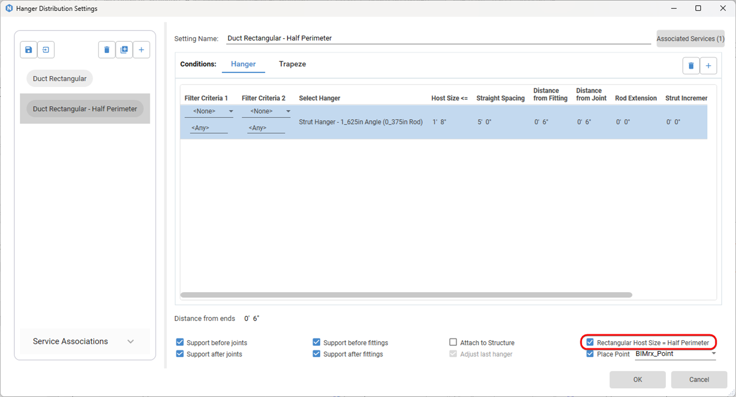This screenshot has width=736, height=397.
Task: Click the app logo in the title bar
Action: 9,8
